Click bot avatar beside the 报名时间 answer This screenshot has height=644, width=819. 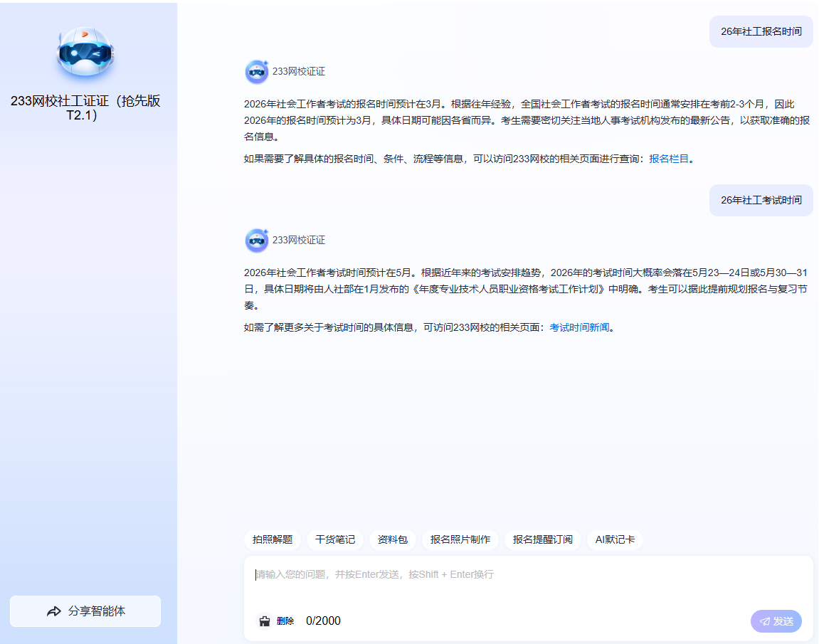[256, 72]
